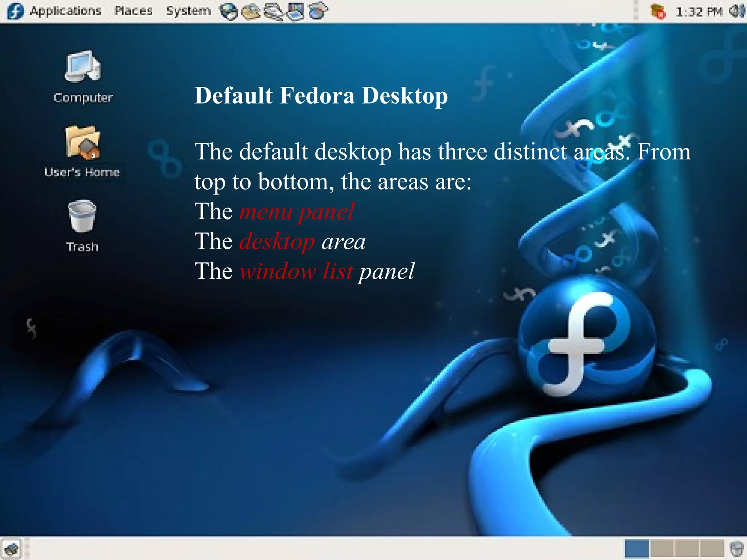Click the Show Desktop button in bottom panel

[11, 549]
